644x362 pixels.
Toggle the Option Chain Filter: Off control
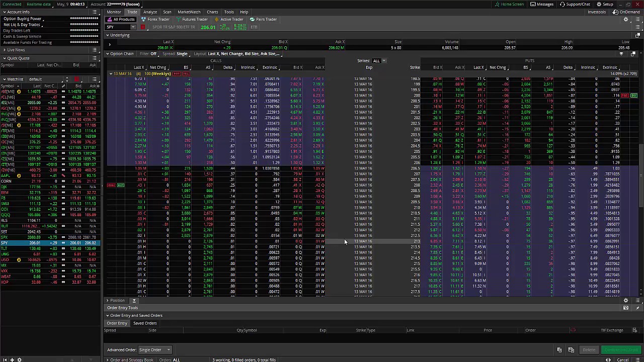click(148, 54)
